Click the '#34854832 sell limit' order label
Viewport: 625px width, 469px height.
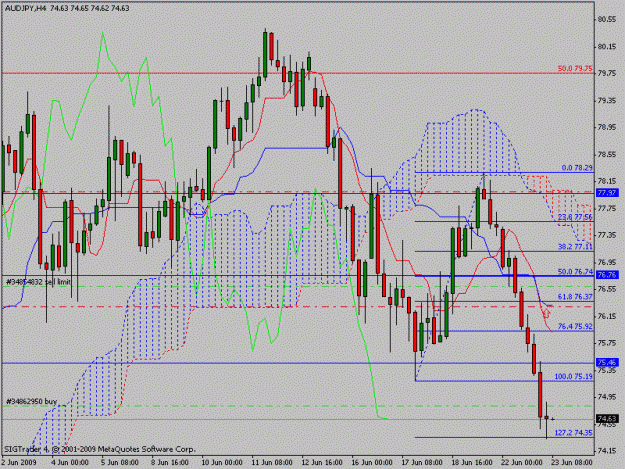pyautogui.click(x=39, y=282)
